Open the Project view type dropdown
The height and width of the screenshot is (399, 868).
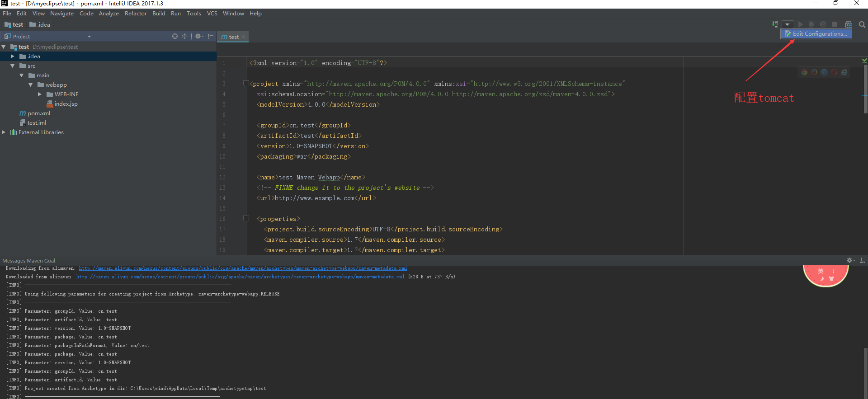(x=89, y=36)
